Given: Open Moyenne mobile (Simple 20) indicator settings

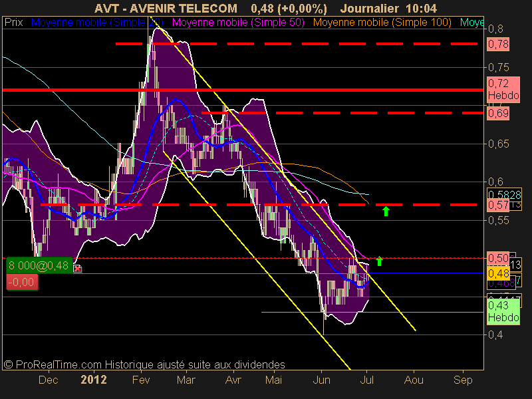Looking at the screenshot, I should (97, 23).
